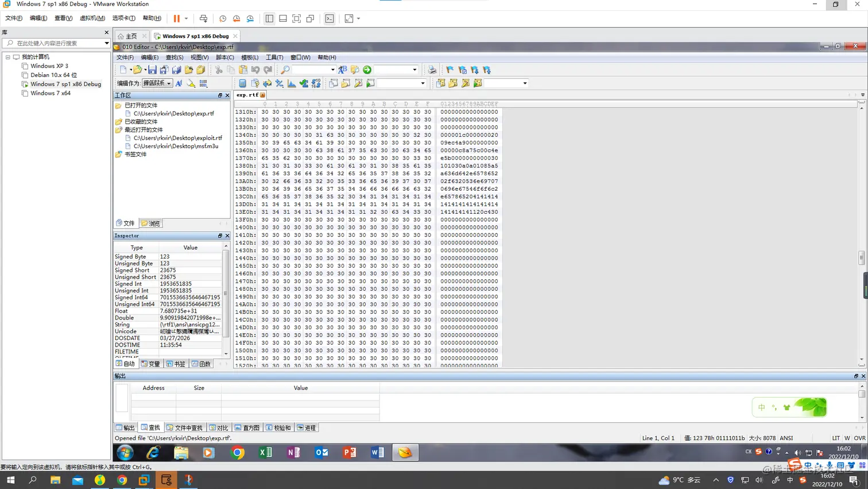Open the 010 Editor 文件(F) menu
Viewport: 868px width, 489px height.
coord(125,57)
